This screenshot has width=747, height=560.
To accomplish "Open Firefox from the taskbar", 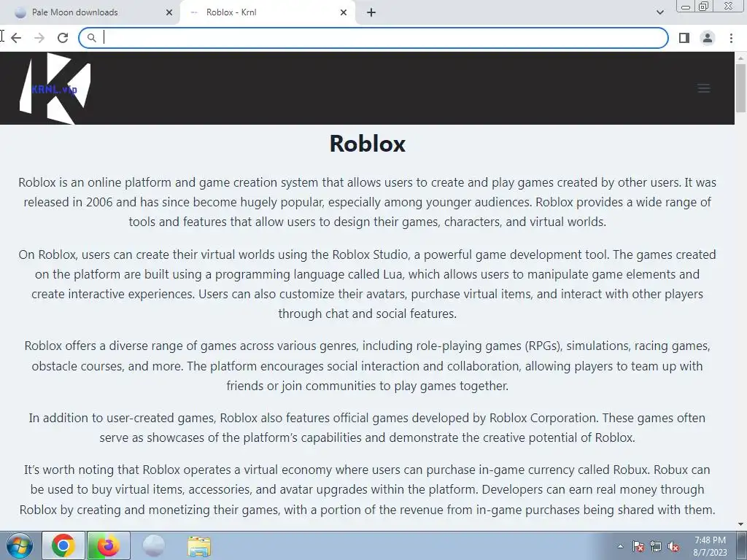I will tap(109, 545).
